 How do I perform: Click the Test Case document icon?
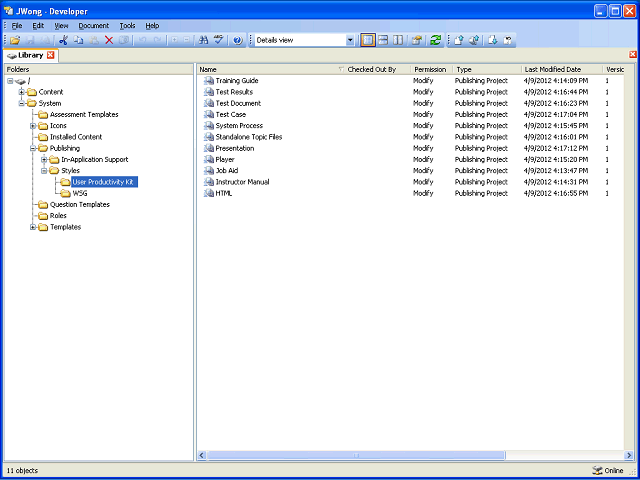tap(209, 114)
